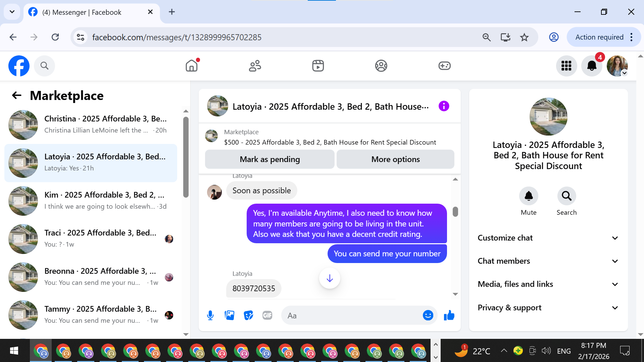Attach a photo with the image icon
This screenshot has height=362, width=644.
pyautogui.click(x=230, y=315)
